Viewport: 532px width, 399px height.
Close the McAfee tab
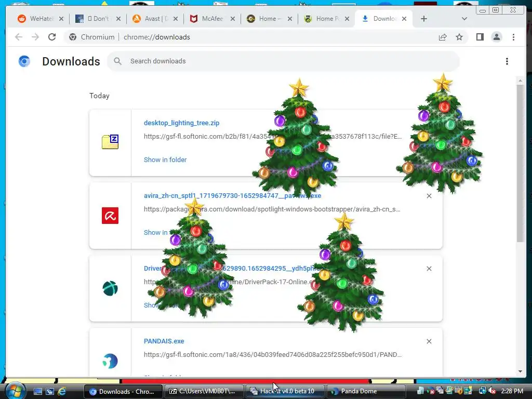(233, 19)
